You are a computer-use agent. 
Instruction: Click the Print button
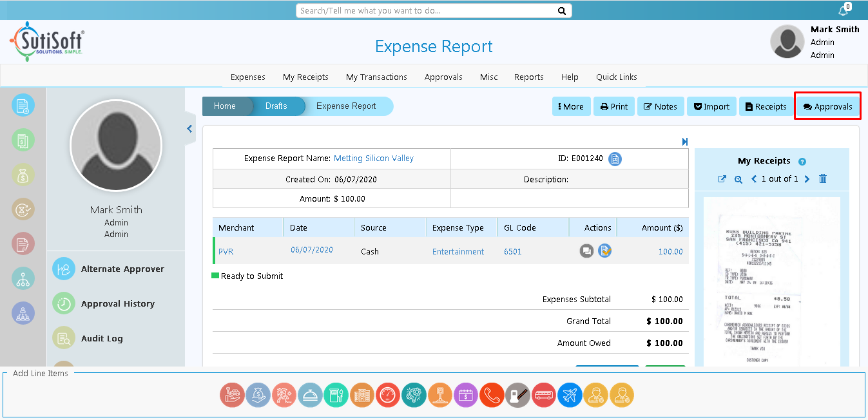coord(614,107)
